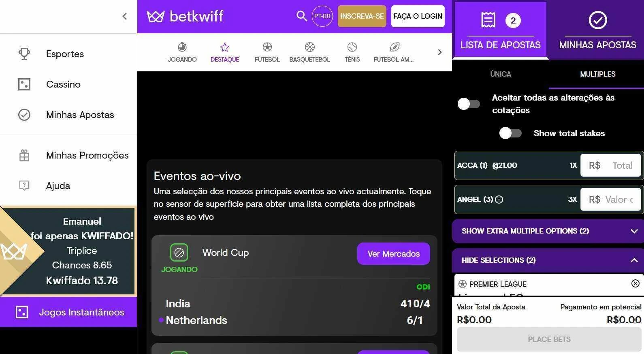Click the Jogando live timer icon
This screenshot has width=644, height=354.
(x=182, y=47)
